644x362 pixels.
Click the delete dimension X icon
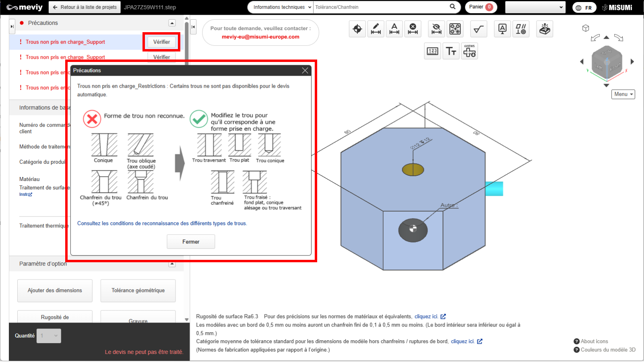click(413, 29)
